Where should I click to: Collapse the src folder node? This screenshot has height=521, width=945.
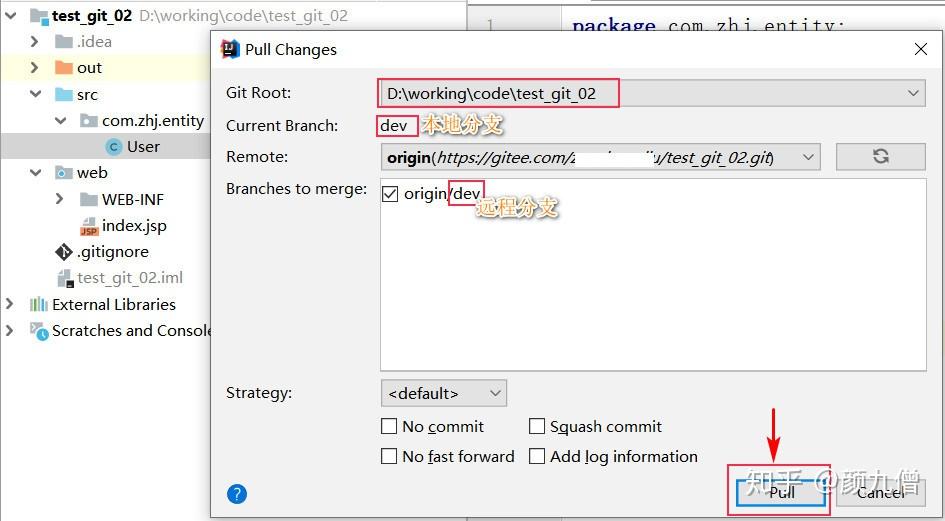tap(36, 95)
